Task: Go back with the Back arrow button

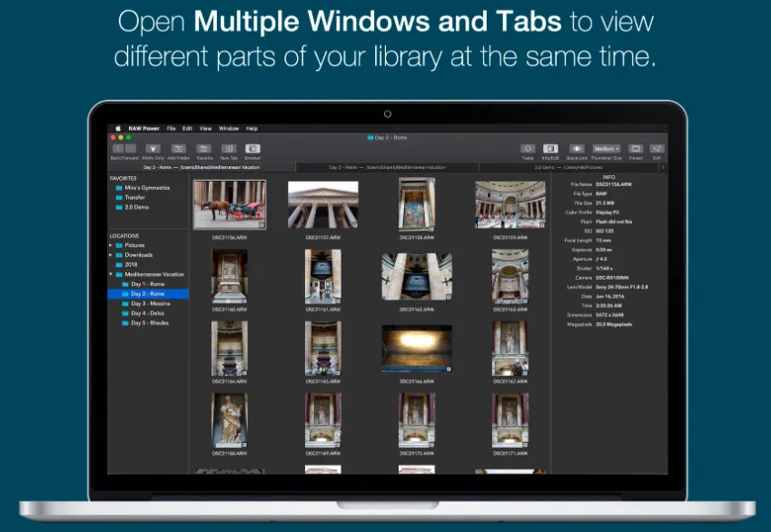Action: (x=118, y=149)
